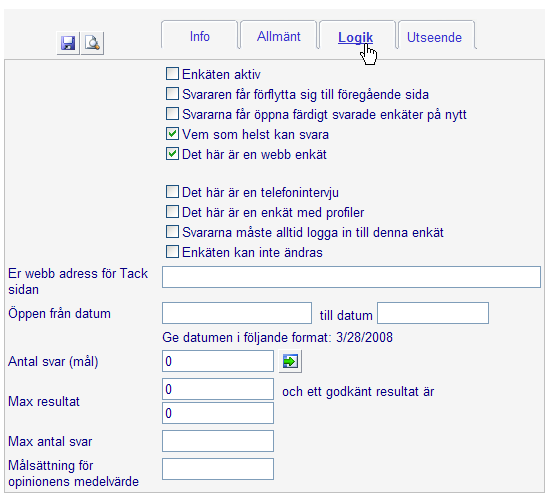Go to the Utseende tab

tap(434, 37)
